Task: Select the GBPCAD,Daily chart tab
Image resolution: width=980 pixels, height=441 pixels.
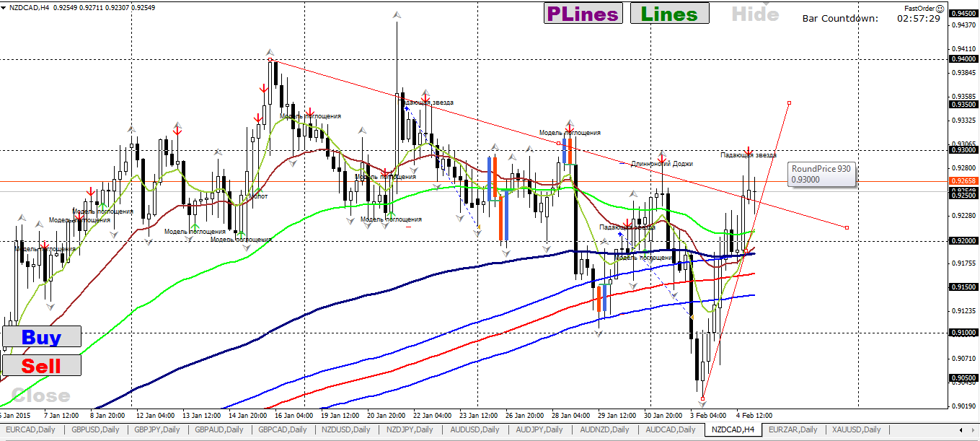Action: coord(283,429)
